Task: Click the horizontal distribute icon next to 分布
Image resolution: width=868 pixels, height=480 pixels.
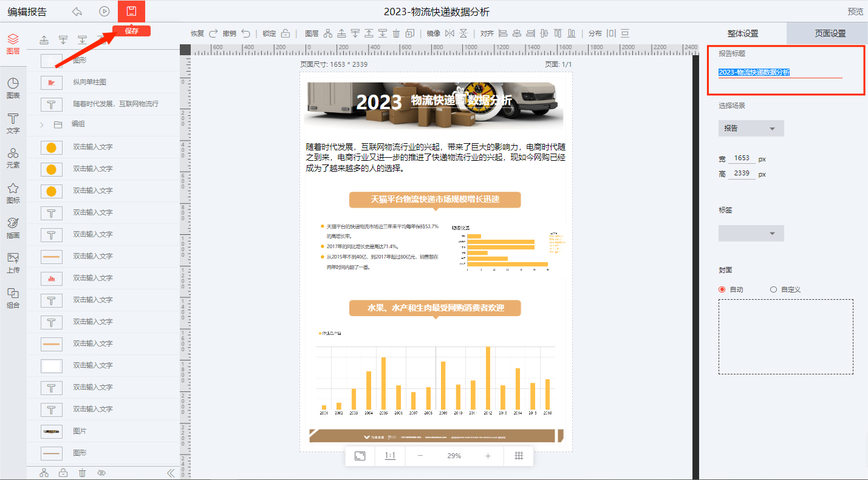Action: [611, 33]
